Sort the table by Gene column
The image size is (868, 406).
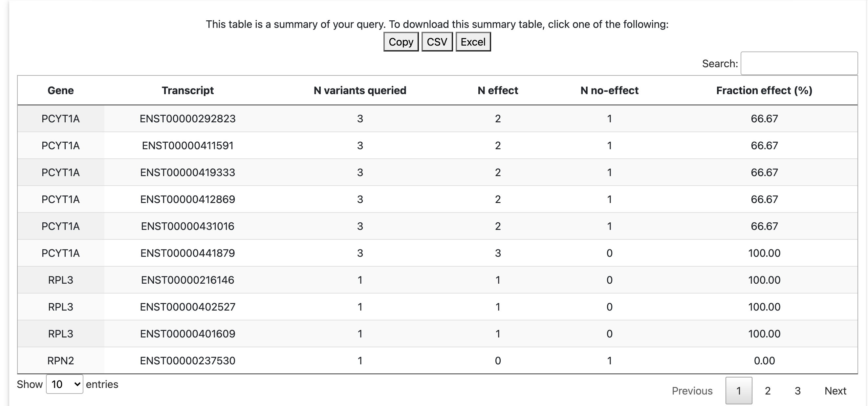pos(61,90)
